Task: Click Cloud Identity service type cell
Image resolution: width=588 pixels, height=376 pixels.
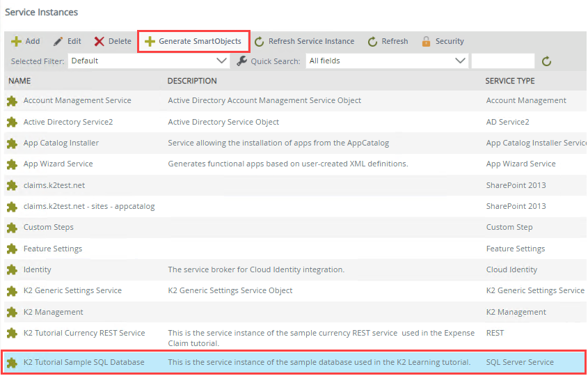Action: (x=511, y=269)
